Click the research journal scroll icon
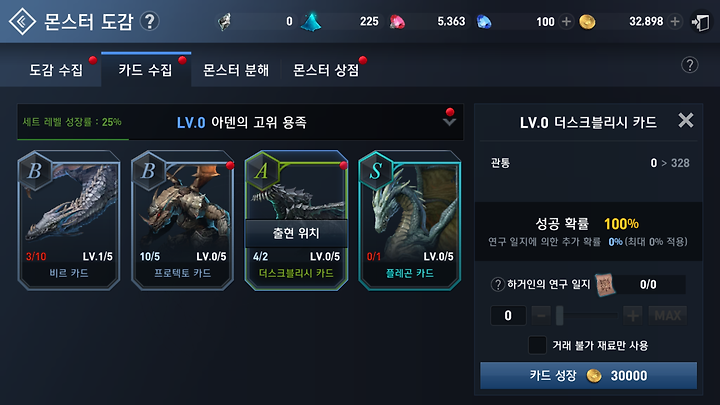Screen dimensions: 720x405 tap(605, 285)
